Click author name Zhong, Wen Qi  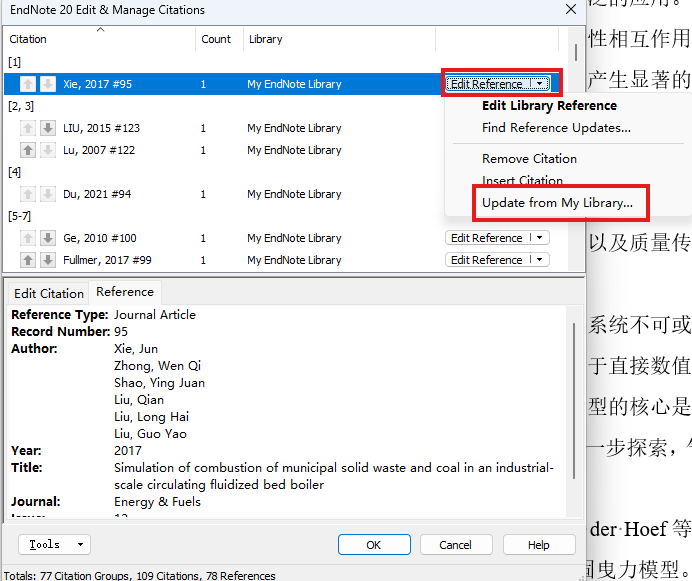[157, 366]
